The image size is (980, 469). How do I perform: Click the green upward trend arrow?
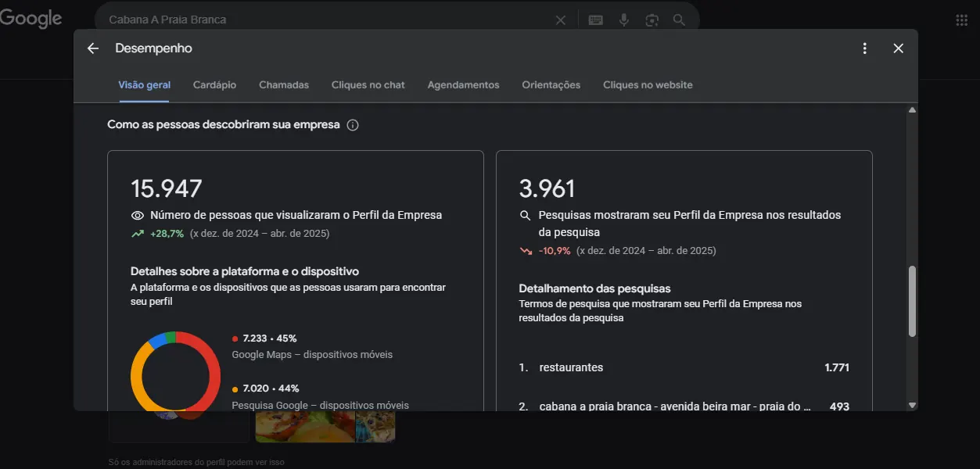pos(138,234)
